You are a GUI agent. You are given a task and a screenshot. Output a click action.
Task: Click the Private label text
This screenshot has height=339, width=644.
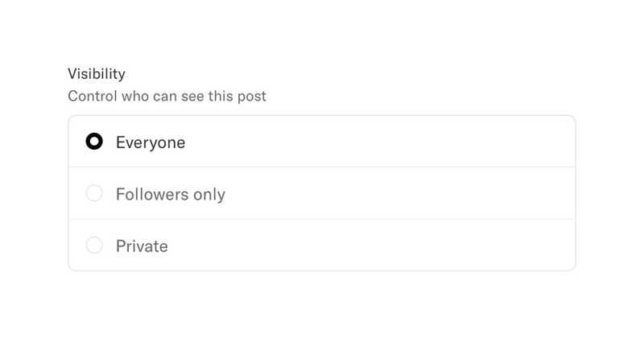tap(142, 246)
